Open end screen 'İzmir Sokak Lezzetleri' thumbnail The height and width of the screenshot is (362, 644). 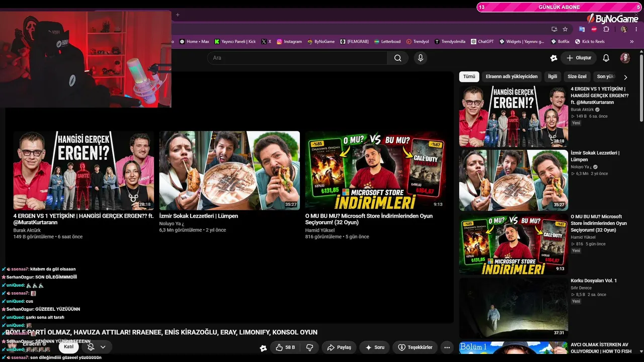[x=229, y=170]
